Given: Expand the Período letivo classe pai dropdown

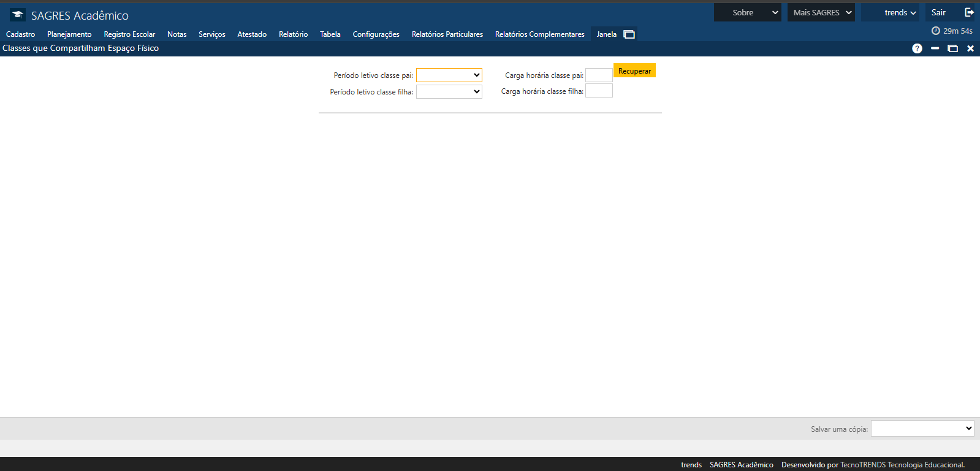Looking at the screenshot, I should pos(449,75).
